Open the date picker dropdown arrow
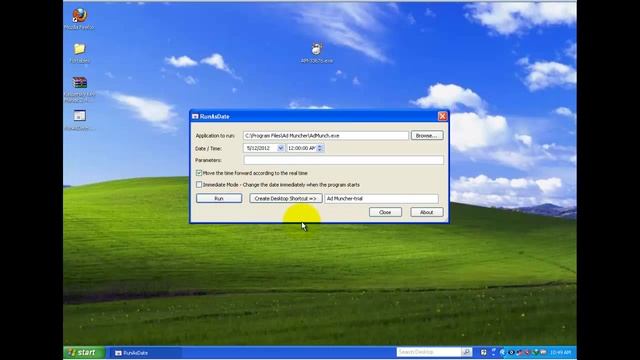 pos(280,148)
